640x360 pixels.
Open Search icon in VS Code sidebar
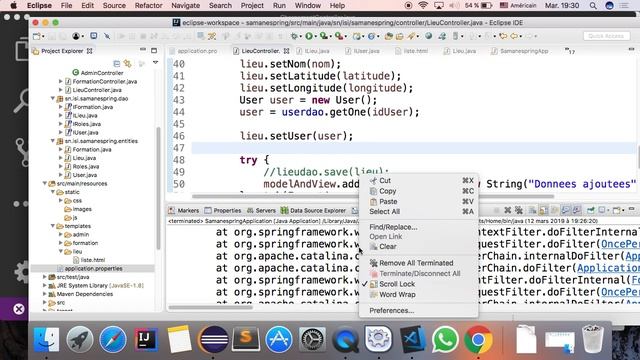tap(21, 101)
